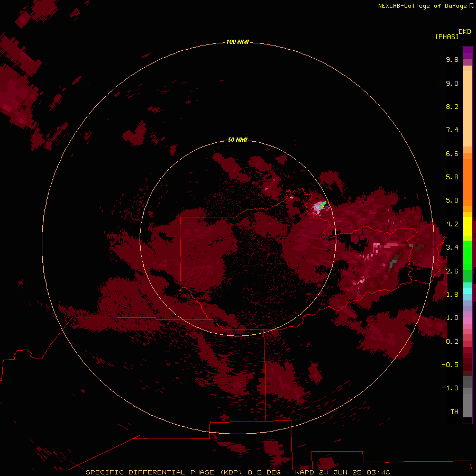This screenshot has height=476, width=476.
Task: Click the green-pink high KDP cell near 50 NMI ring
Action: click(321, 207)
